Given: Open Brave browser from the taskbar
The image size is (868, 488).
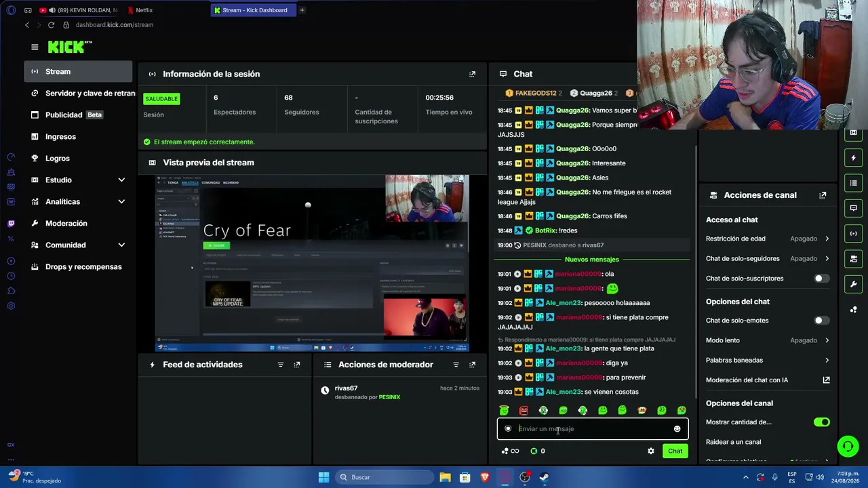Looking at the screenshot, I should click(x=485, y=477).
